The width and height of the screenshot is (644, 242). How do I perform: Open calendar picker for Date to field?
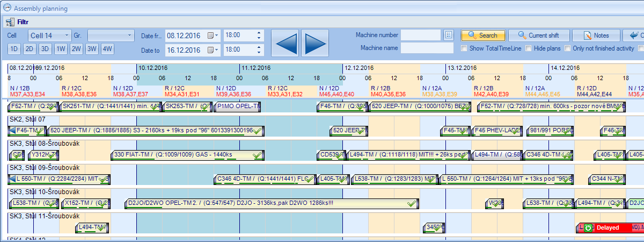213,49
